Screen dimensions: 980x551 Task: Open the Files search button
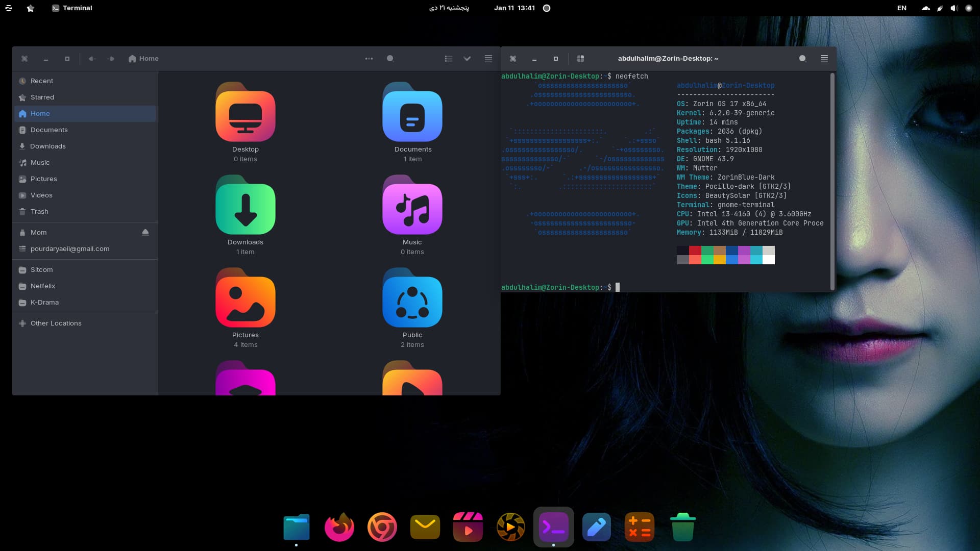(390, 59)
